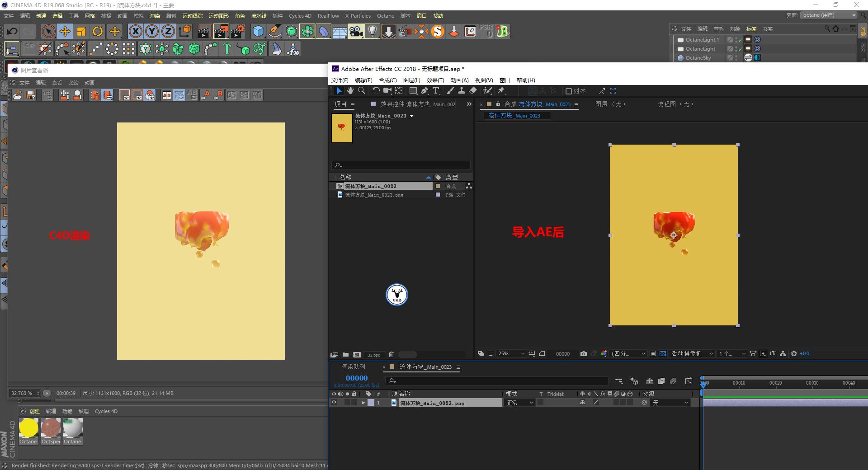Open the 25% magnification dropdown

pyautogui.click(x=511, y=354)
